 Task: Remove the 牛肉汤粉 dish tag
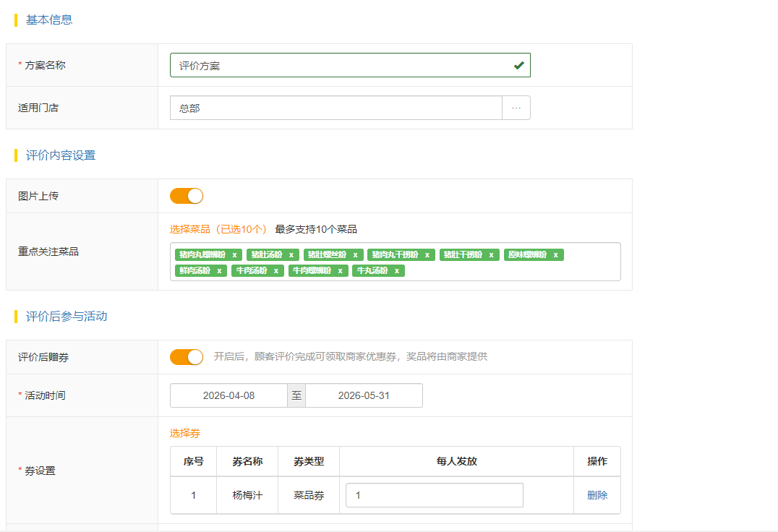click(275, 271)
